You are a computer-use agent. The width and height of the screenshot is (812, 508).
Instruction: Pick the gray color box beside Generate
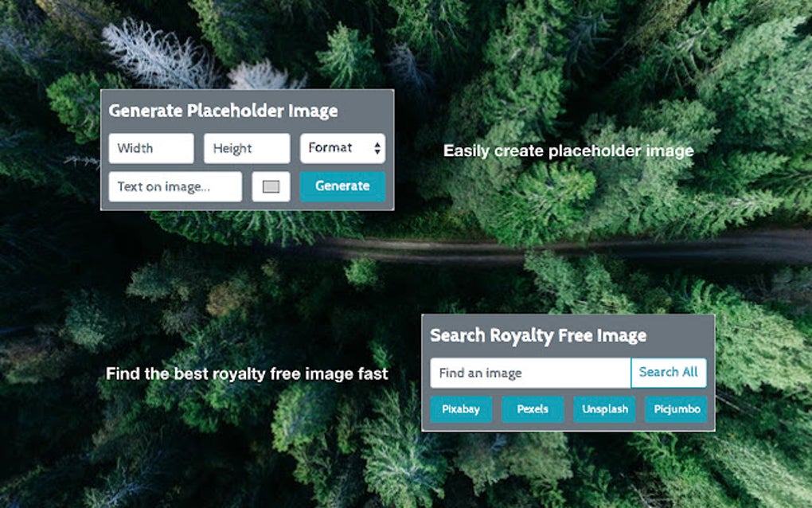[x=271, y=186]
